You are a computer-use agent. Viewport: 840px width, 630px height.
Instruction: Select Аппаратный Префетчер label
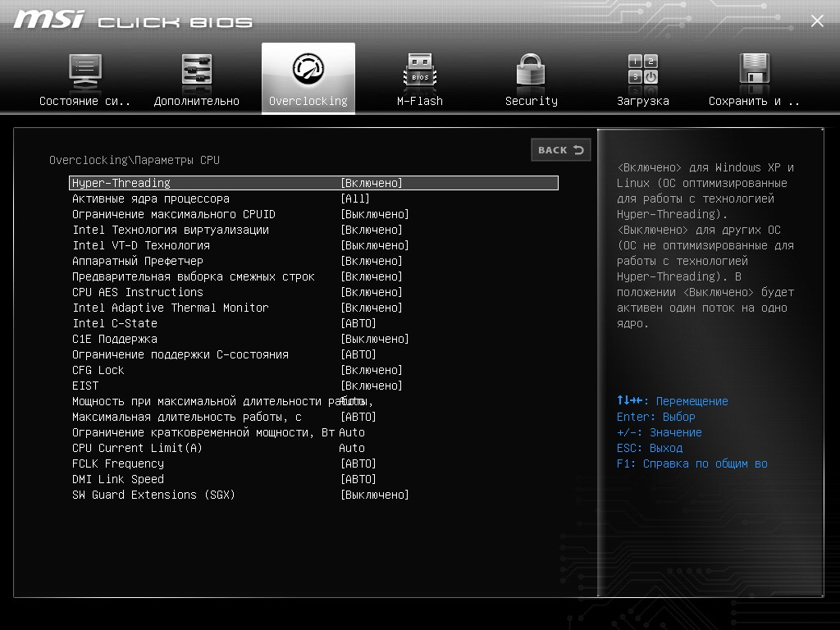tap(138, 261)
